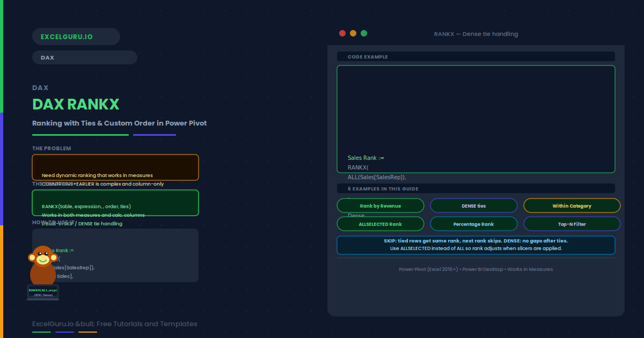This screenshot has width=644, height=338.
Task: Click the yellow window minimize dot
Action: (353, 33)
